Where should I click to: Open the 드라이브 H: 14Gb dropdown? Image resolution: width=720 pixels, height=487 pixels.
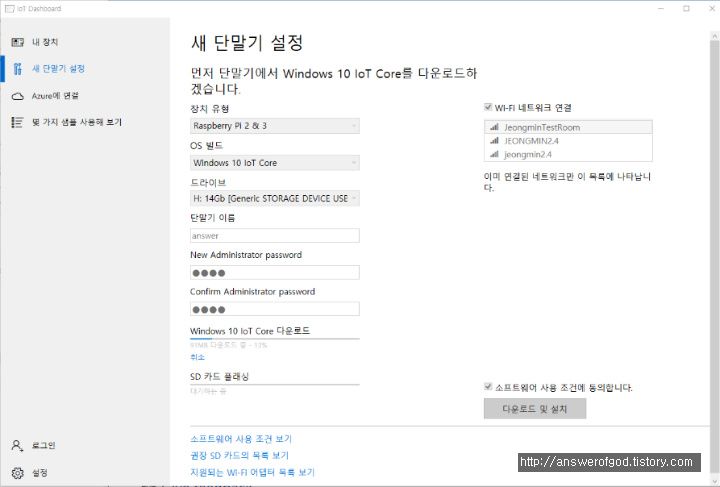pyautogui.click(x=275, y=198)
